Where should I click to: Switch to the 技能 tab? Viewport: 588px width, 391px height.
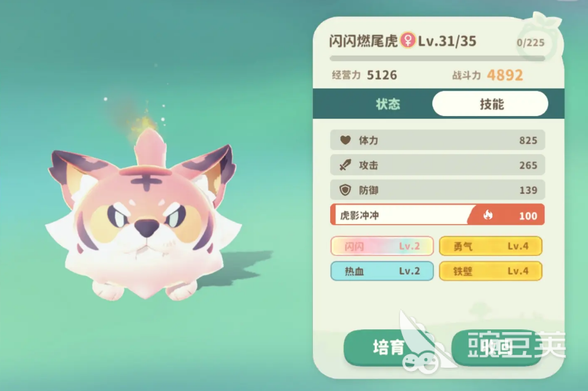[x=490, y=104]
